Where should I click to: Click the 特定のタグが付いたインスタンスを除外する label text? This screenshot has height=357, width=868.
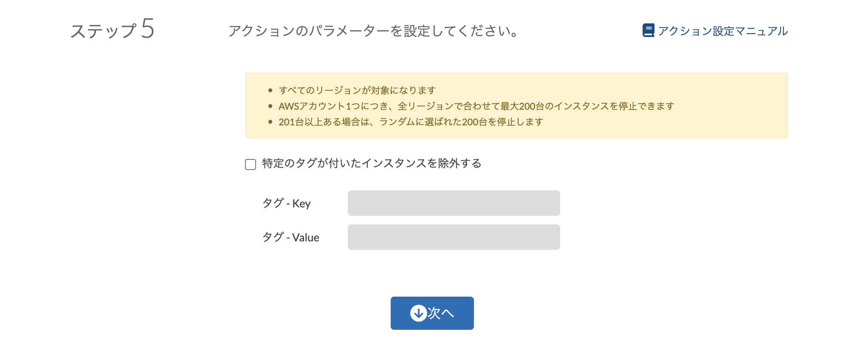click(372, 164)
